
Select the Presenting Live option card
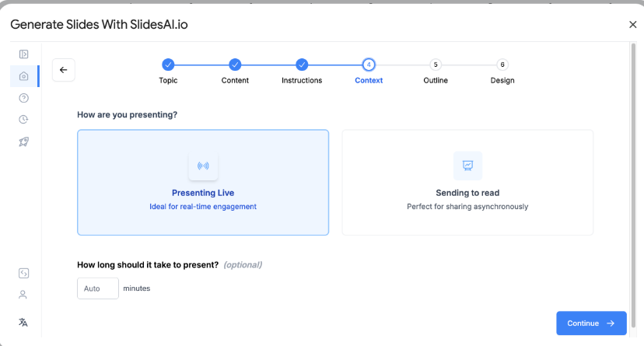click(x=203, y=183)
